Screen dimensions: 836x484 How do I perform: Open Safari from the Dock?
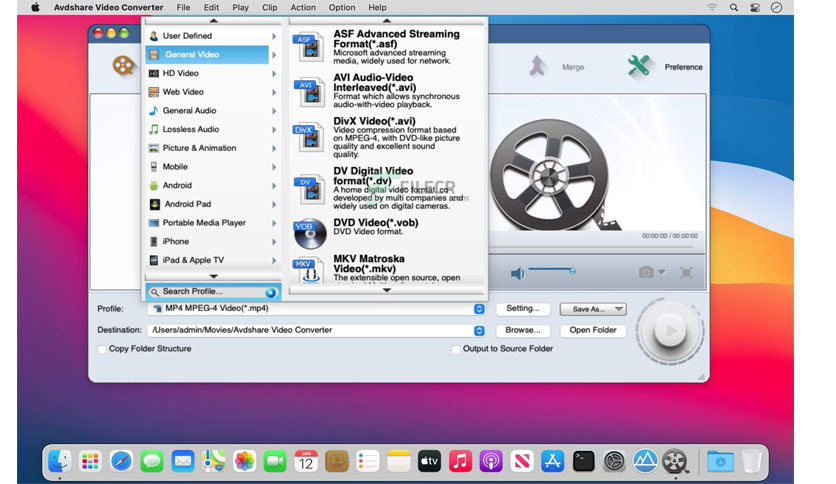[x=121, y=461]
